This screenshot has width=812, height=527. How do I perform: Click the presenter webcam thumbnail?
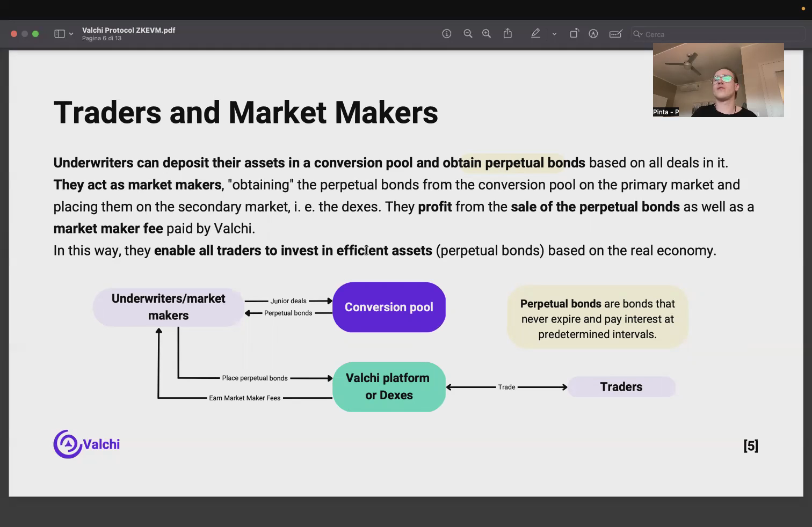tap(718, 80)
